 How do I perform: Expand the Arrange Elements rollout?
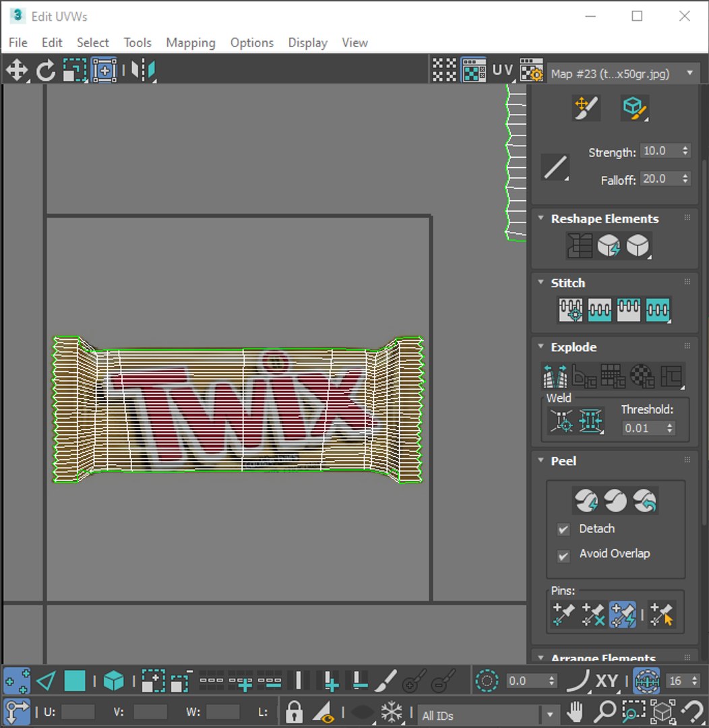tap(541, 657)
